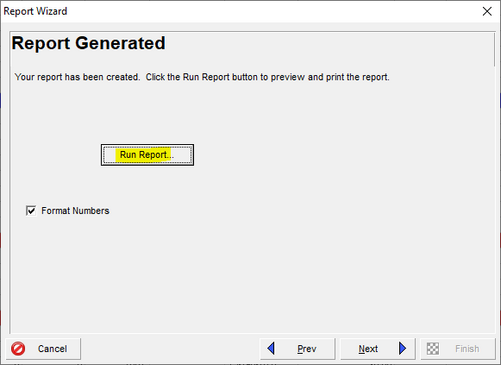The height and width of the screenshot is (365, 501).
Task: Click the Report Wizard title text
Action: coord(35,11)
